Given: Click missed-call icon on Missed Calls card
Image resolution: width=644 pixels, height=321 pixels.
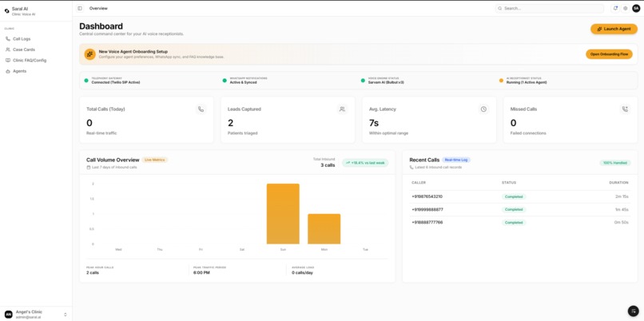Looking at the screenshot, I should click(625, 109).
